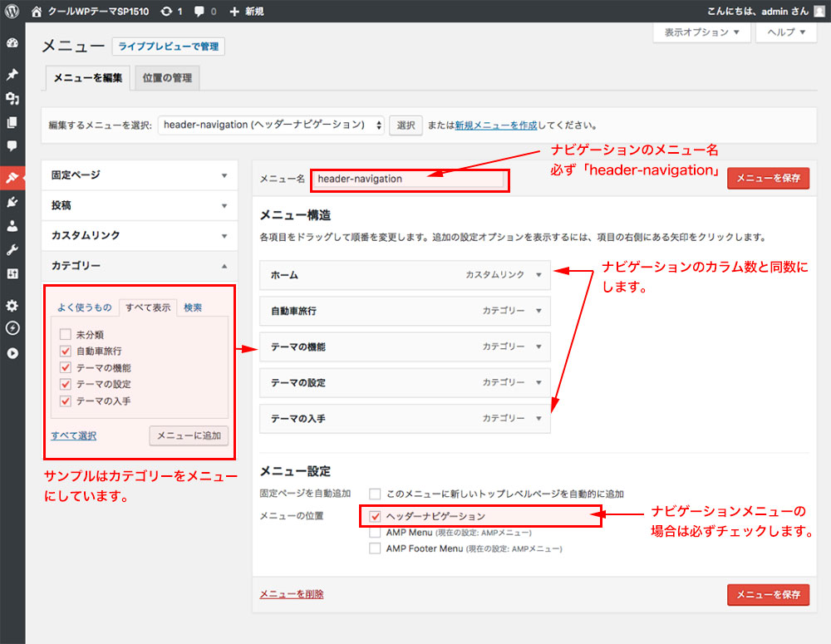831x644 pixels.
Task: Click the updates refresh icon in admin bar
Action: 166,11
